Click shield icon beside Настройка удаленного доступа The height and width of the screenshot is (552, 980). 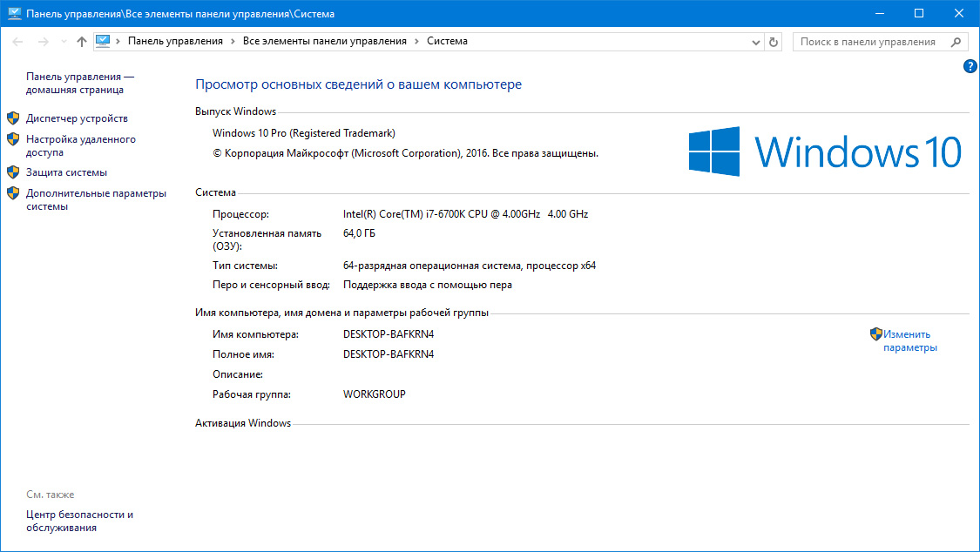coord(13,138)
